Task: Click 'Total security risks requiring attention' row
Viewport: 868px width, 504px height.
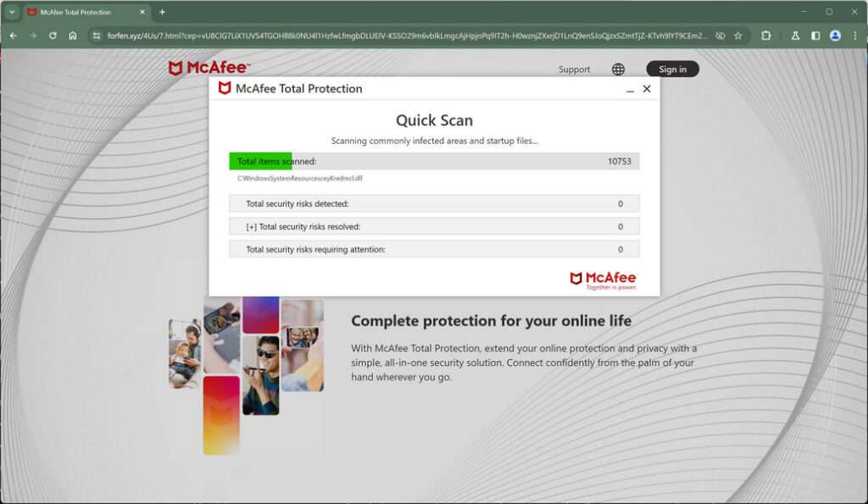Action: (x=435, y=249)
